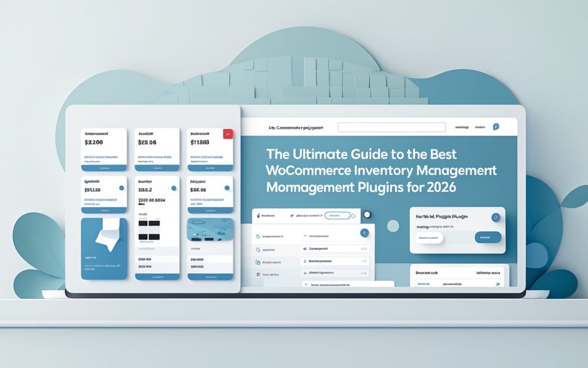Click the small icon in the partially visible bottom list row
588x368 pixels.
(307, 285)
